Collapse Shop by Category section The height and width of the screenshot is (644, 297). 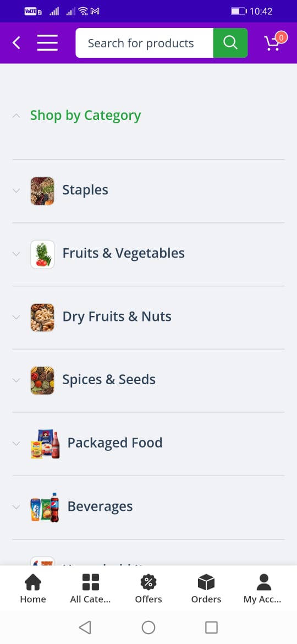pyautogui.click(x=16, y=116)
